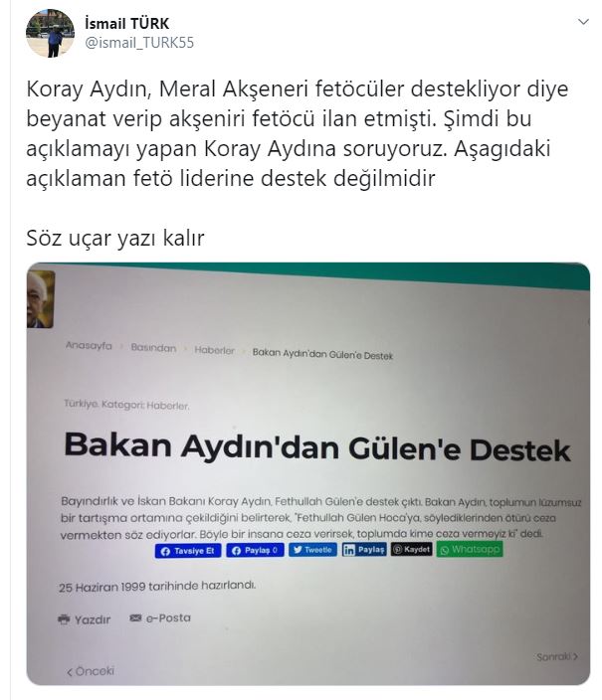602x700 pixels.
Task: Go to the Önceki previous article
Action: (x=91, y=671)
